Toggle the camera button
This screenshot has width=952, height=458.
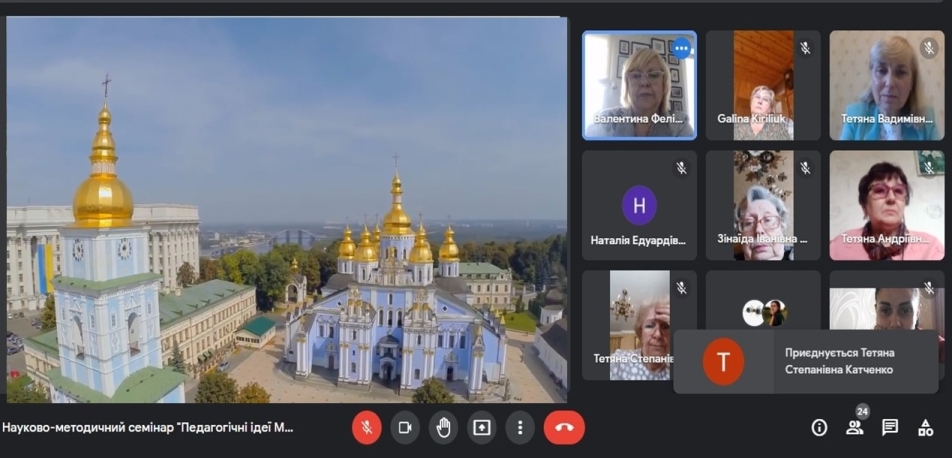tap(405, 428)
